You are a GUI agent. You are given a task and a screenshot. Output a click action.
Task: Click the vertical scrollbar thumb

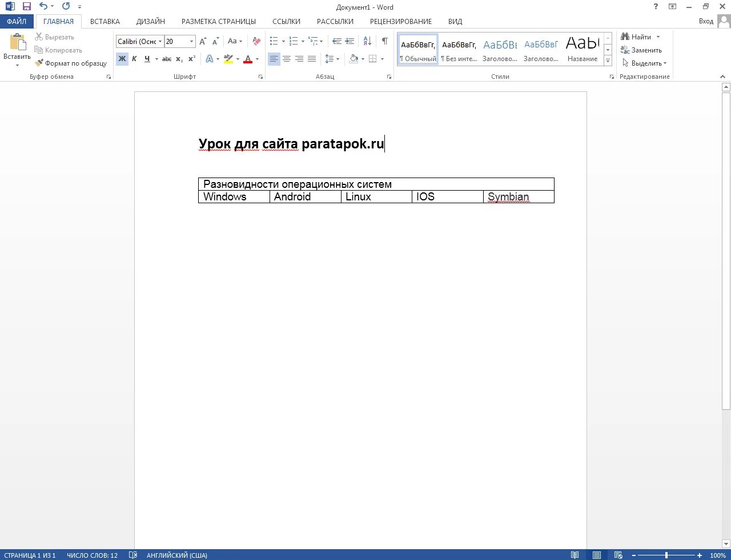[x=726, y=251]
